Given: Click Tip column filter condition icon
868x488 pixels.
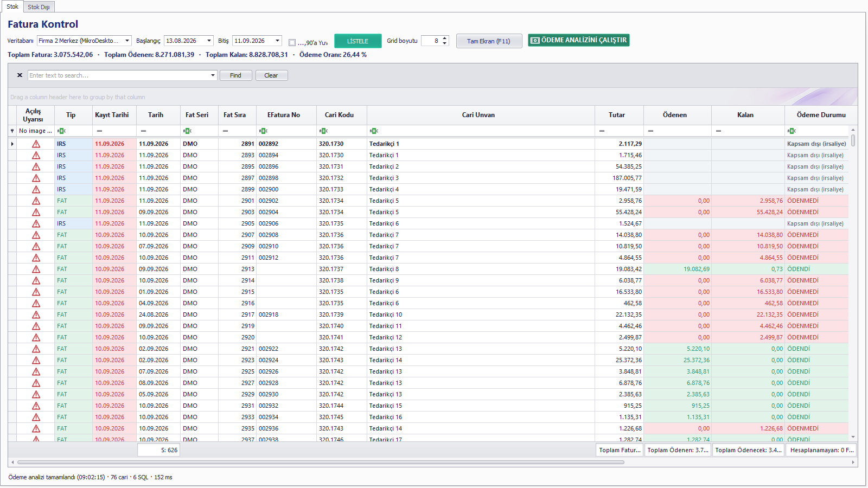Looking at the screenshot, I should (61, 131).
